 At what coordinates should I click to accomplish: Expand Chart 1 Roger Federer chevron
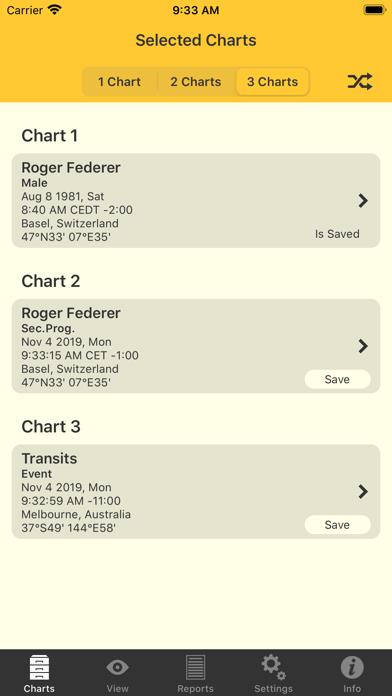363,201
